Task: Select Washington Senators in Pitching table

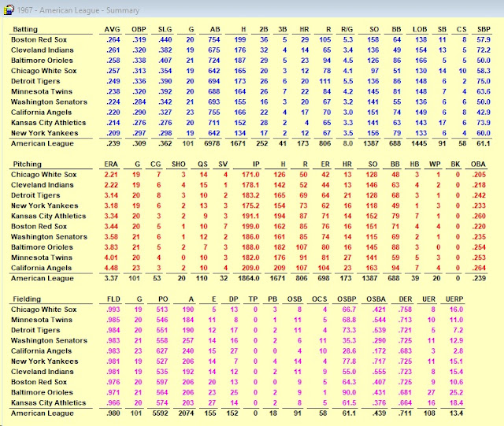Action: click(49, 237)
